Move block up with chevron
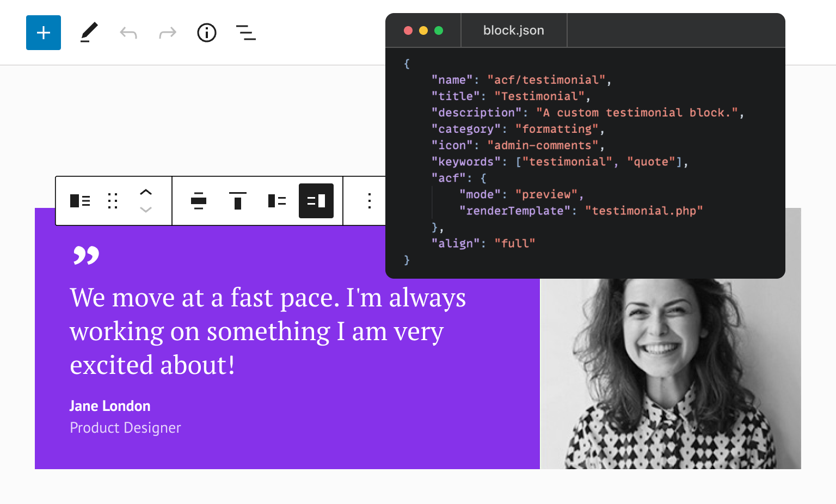This screenshot has height=504, width=836. [x=146, y=192]
